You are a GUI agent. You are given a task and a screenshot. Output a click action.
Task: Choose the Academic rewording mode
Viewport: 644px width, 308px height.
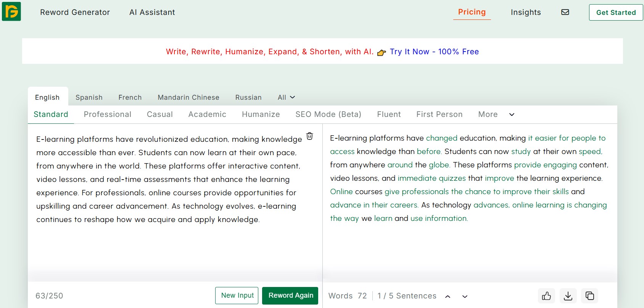click(x=207, y=114)
